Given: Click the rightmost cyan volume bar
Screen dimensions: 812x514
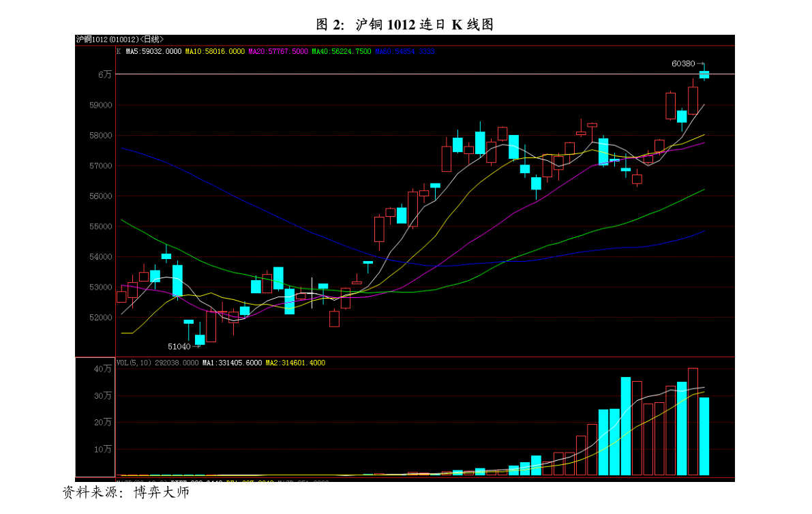Looking at the screenshot, I should click(x=704, y=436).
